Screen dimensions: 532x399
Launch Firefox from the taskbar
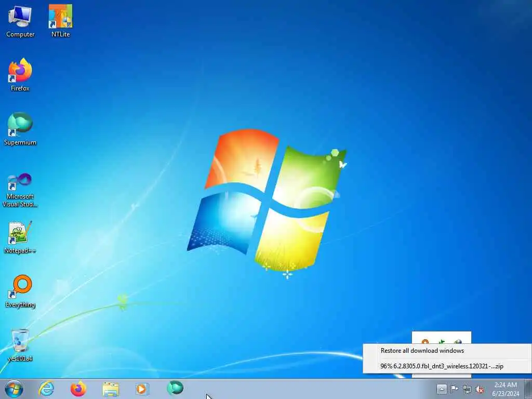tap(78, 389)
